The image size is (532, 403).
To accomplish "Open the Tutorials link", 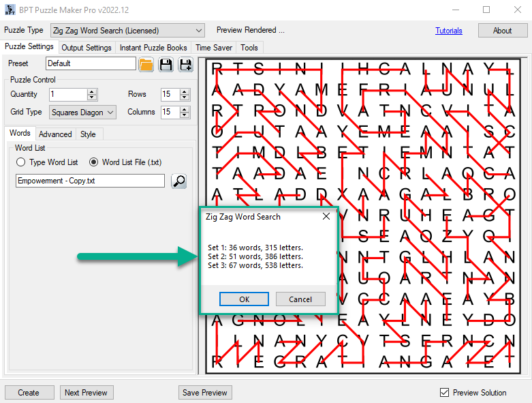I will click(x=449, y=31).
